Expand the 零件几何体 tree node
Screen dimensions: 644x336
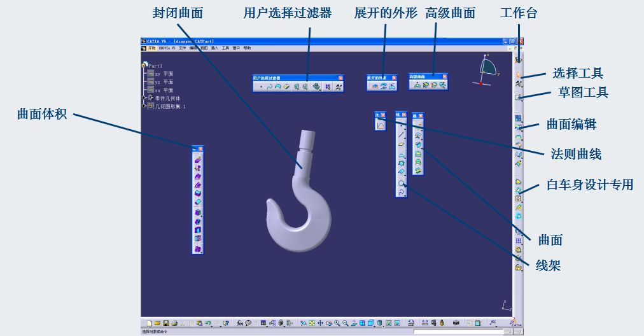(144, 98)
